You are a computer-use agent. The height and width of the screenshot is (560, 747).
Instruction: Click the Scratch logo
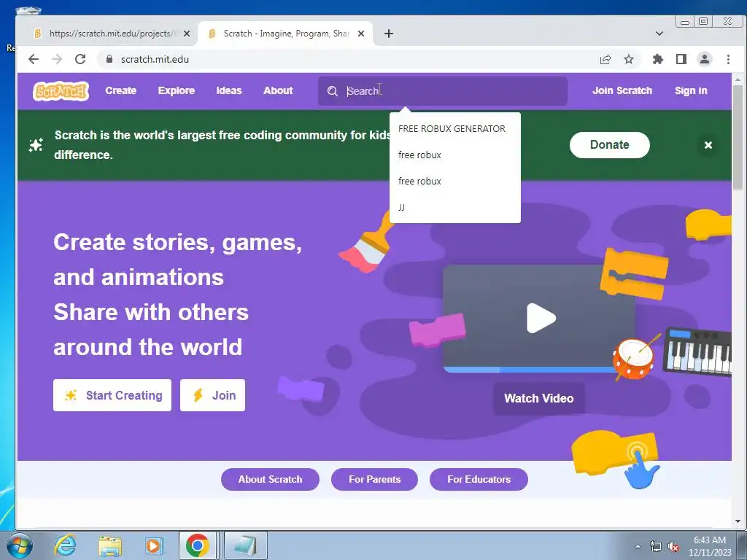(x=61, y=91)
